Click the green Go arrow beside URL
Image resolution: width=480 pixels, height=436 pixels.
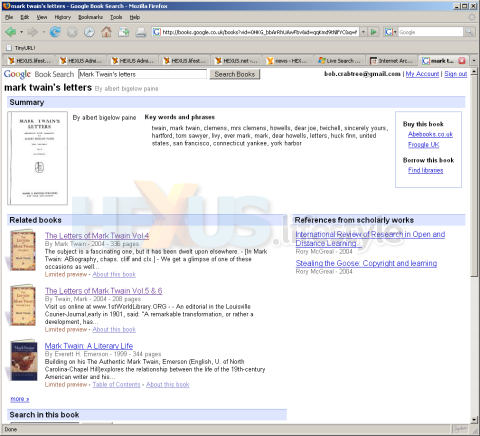pos(374,32)
